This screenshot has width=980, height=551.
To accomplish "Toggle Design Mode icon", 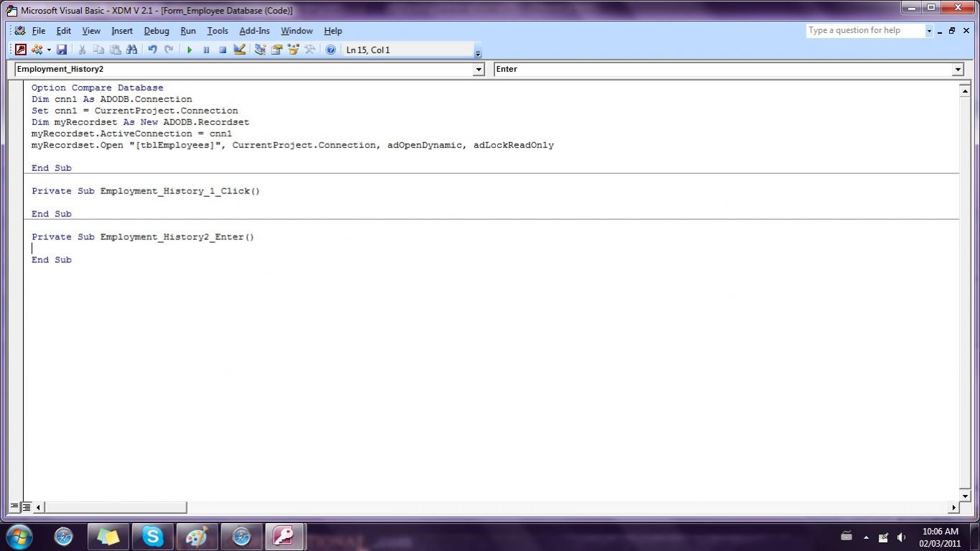I will tap(239, 50).
